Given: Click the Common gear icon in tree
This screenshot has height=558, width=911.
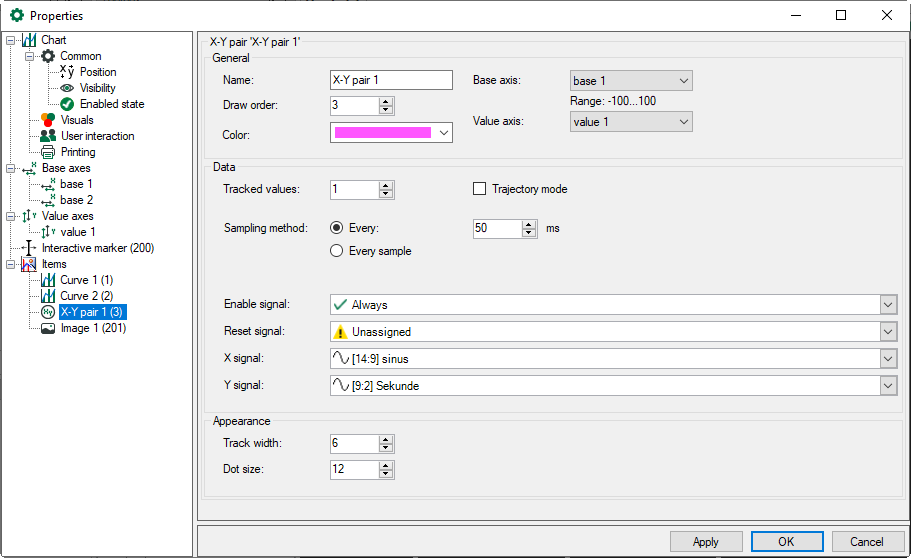Looking at the screenshot, I should pyautogui.click(x=48, y=56).
